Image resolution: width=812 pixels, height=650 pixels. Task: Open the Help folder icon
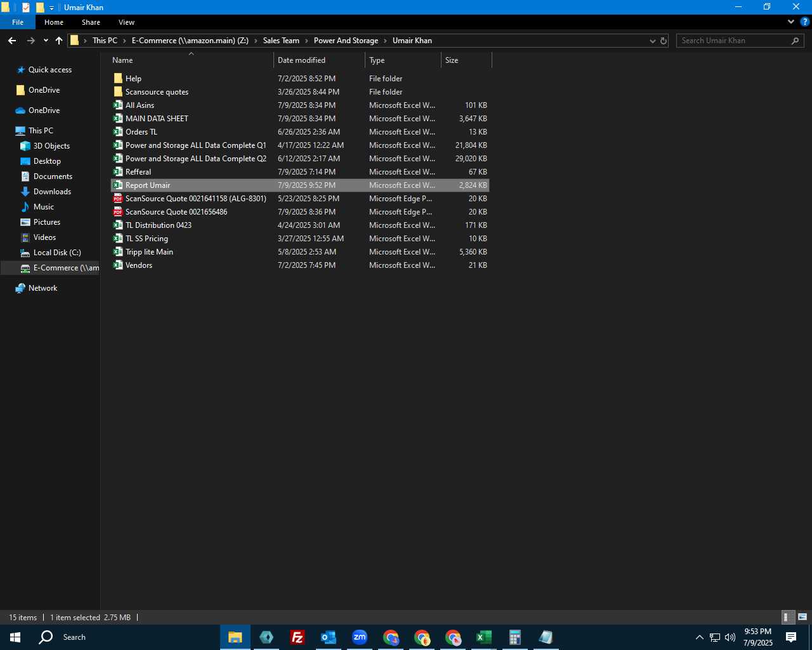coord(118,79)
